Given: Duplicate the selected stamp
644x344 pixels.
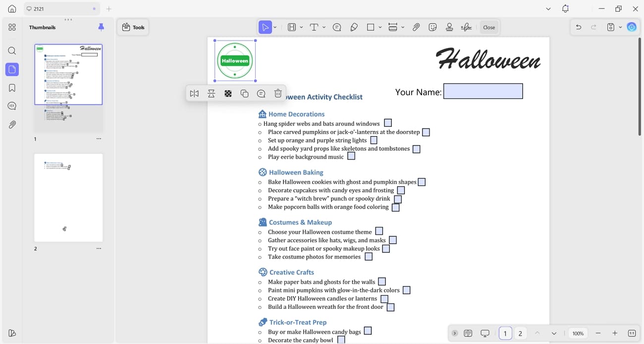Looking at the screenshot, I should pyautogui.click(x=245, y=93).
